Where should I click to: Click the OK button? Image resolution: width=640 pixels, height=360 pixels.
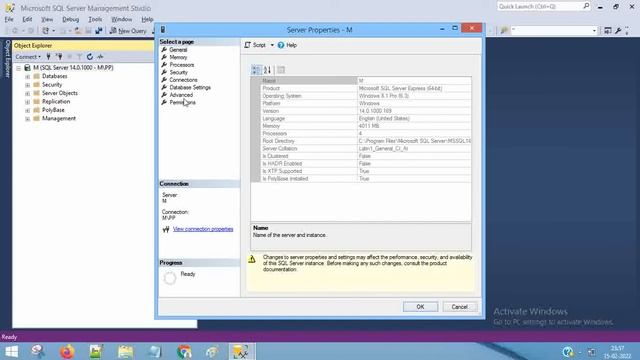point(420,307)
